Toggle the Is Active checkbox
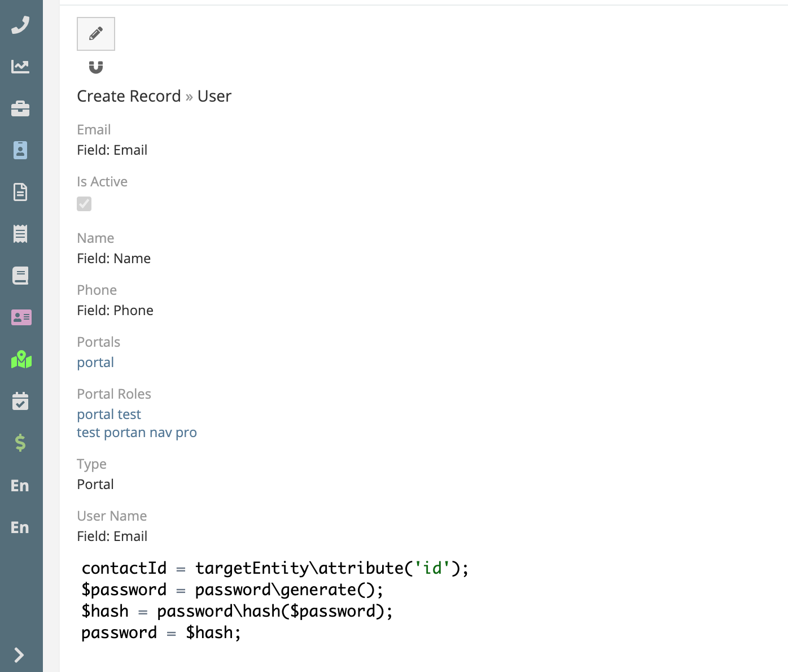Viewport: 788px width, 672px height. [x=84, y=204]
